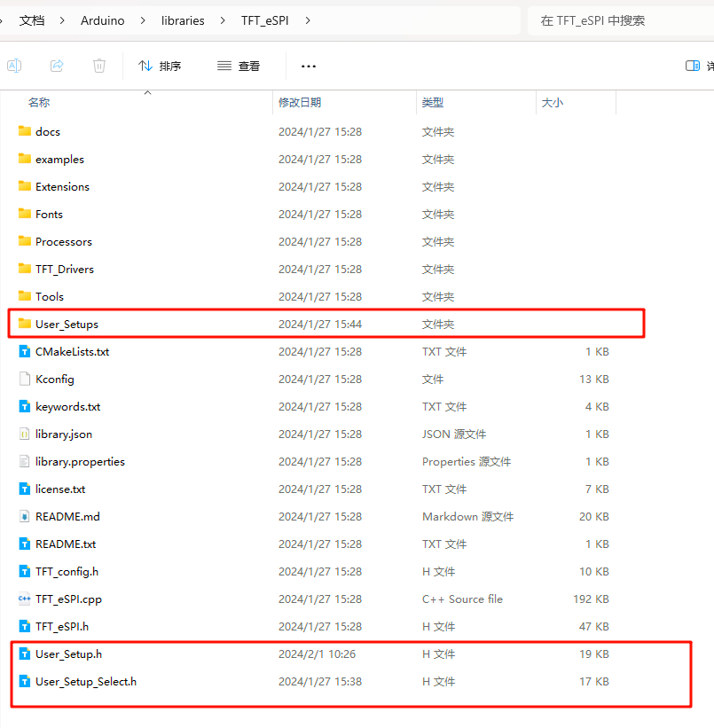Viewport: 714px width, 728px height.
Task: Open the 排序 sort menu
Action: [x=160, y=66]
